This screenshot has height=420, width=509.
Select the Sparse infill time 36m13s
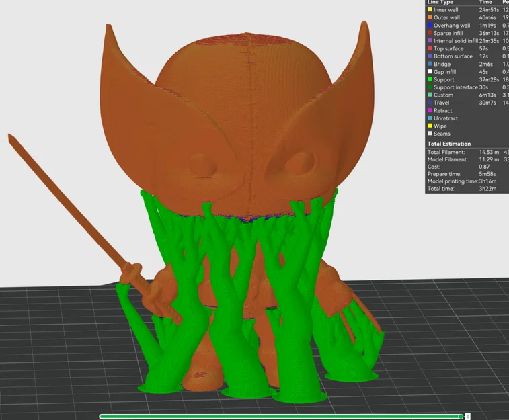point(489,33)
